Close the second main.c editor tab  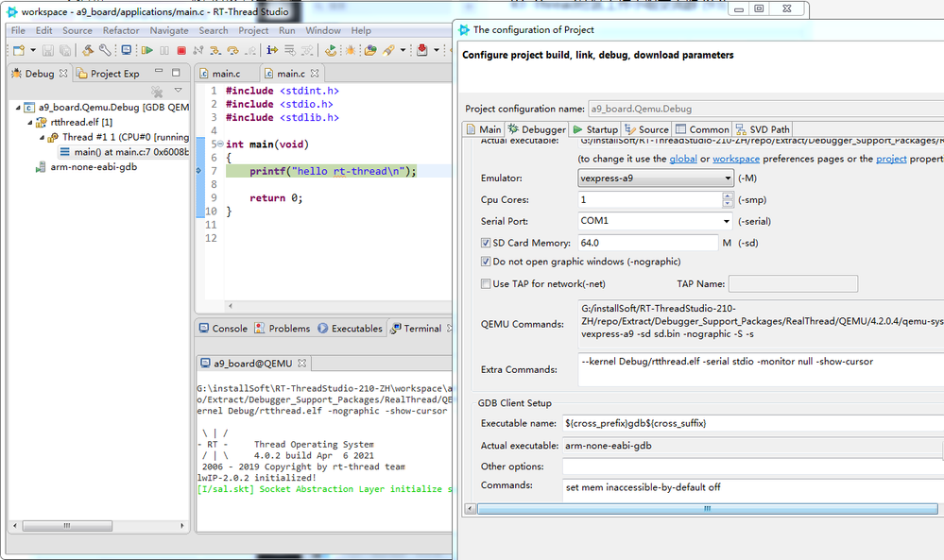tap(315, 73)
